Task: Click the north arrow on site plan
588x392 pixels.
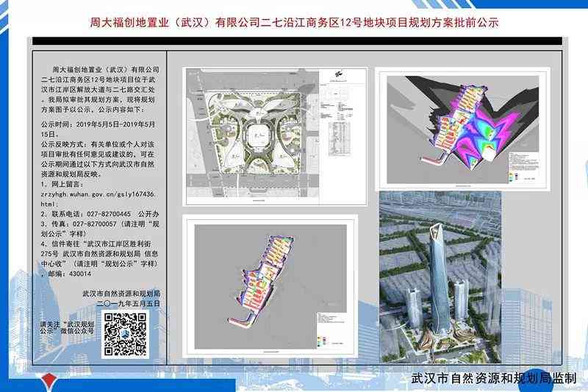Action: [339, 74]
